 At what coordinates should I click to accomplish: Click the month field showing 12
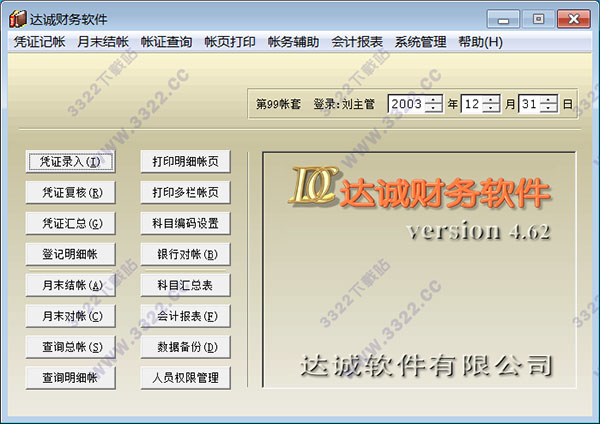(472, 104)
